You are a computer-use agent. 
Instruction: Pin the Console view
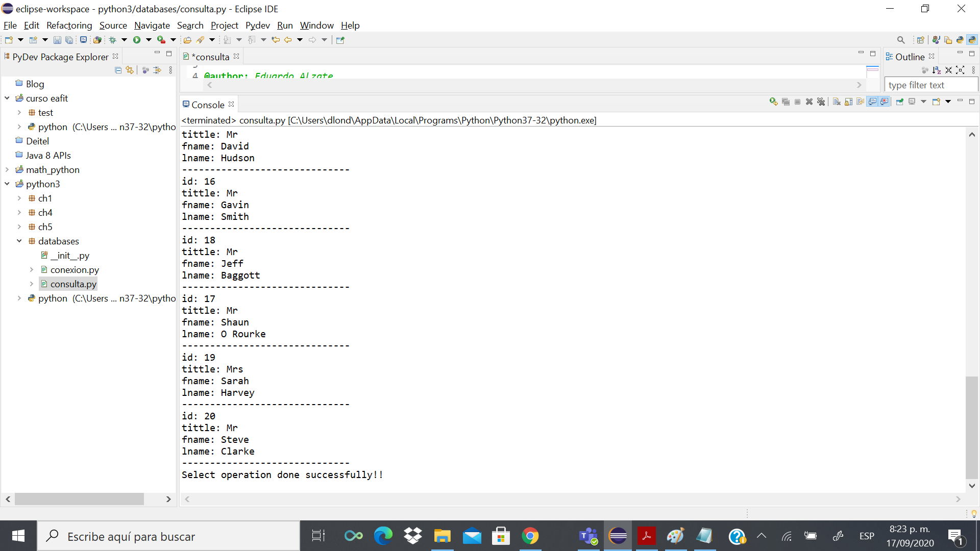pos(899,102)
